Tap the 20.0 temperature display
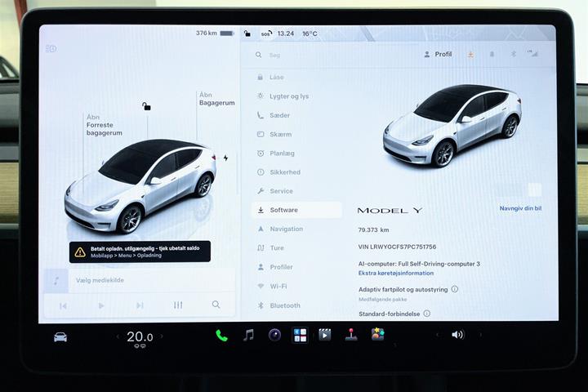 [140, 336]
